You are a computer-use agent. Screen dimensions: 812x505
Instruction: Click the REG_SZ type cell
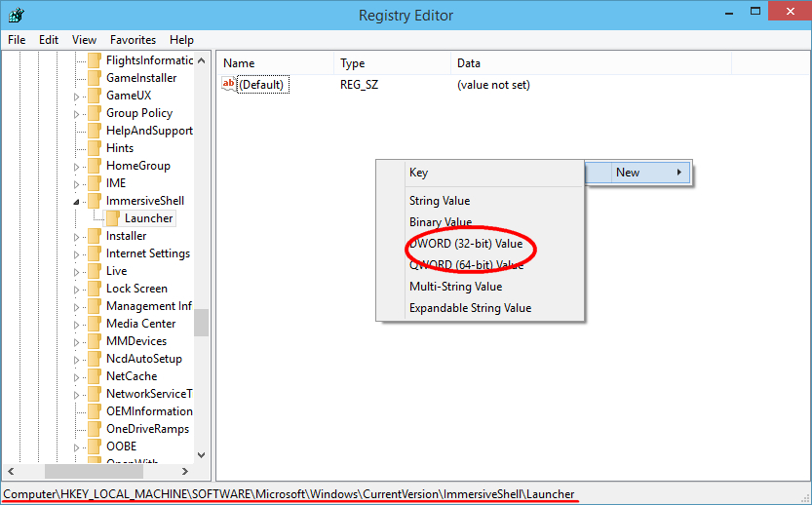359,85
